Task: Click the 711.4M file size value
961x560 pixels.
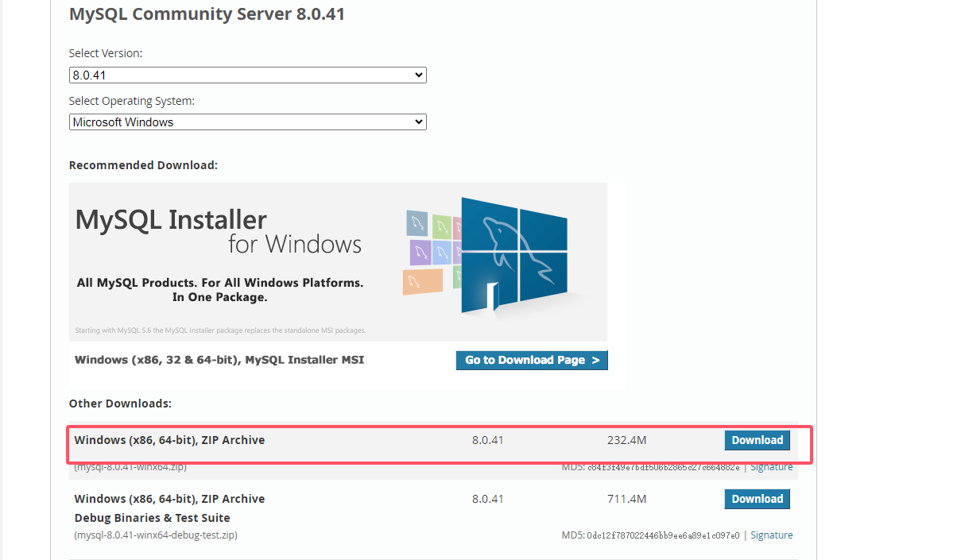Action: [x=626, y=499]
